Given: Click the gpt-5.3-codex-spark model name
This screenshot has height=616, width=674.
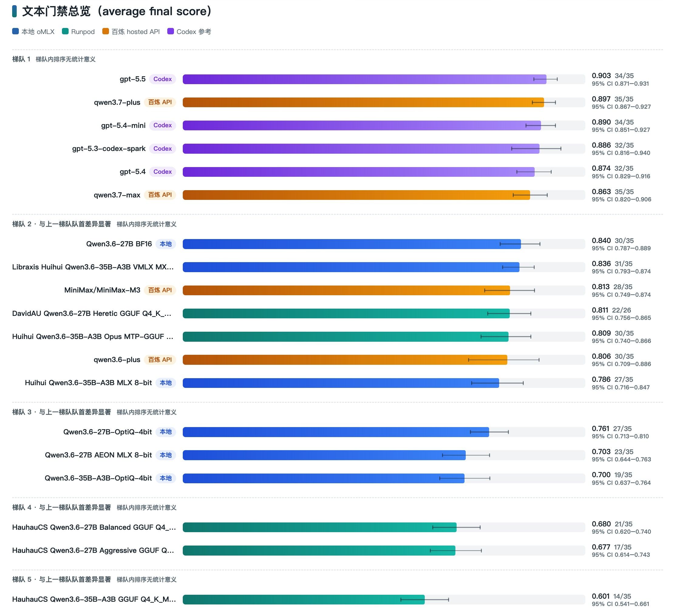Looking at the screenshot, I should coord(109,149).
